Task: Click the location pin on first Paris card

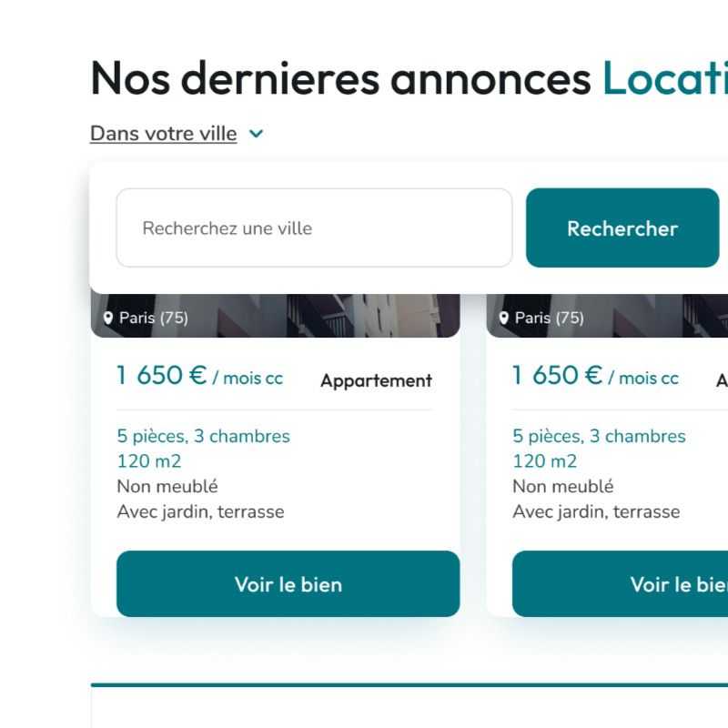Action: pos(108,318)
